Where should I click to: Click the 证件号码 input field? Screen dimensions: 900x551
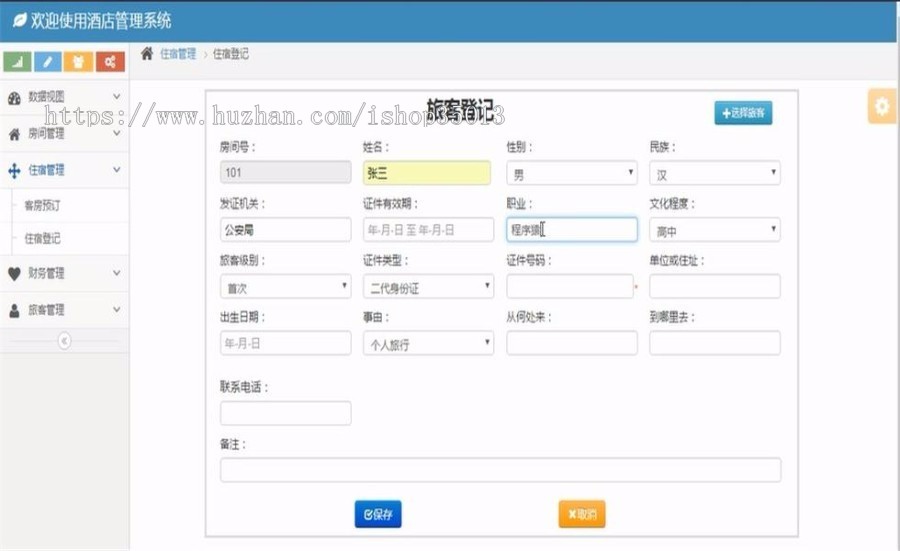[570, 286]
